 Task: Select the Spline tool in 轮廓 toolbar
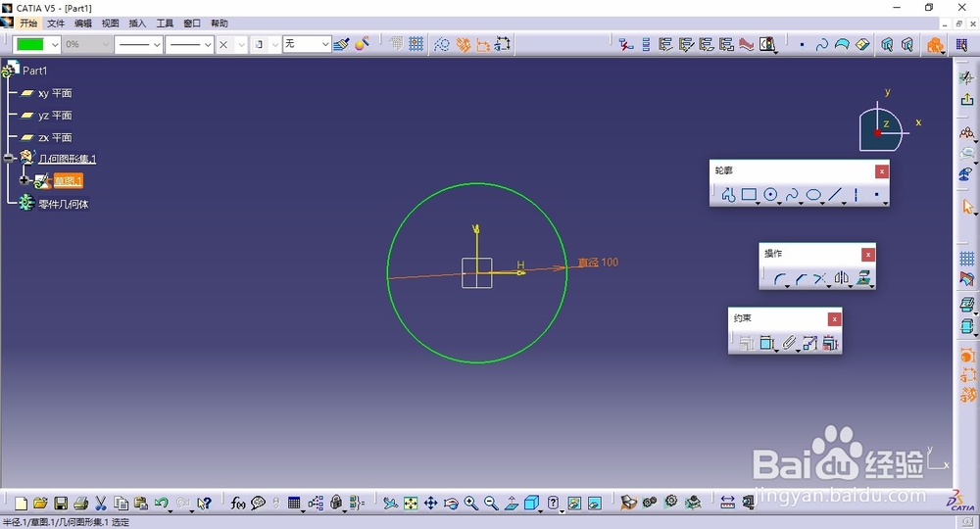coord(792,195)
